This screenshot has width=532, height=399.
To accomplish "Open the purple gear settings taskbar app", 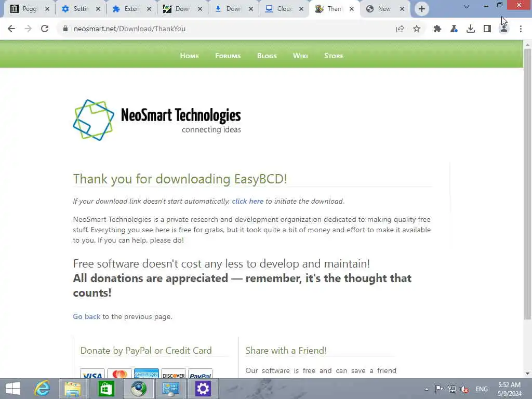I will pyautogui.click(x=203, y=389).
